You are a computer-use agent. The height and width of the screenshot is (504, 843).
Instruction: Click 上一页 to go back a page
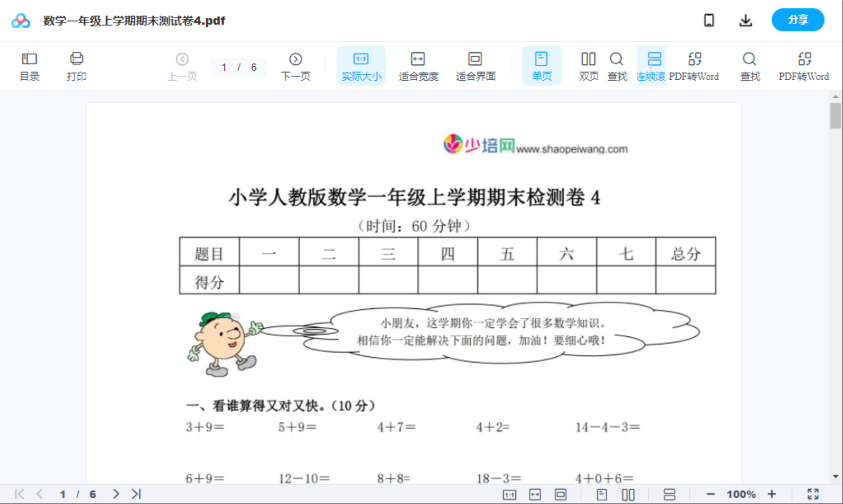[x=182, y=65]
